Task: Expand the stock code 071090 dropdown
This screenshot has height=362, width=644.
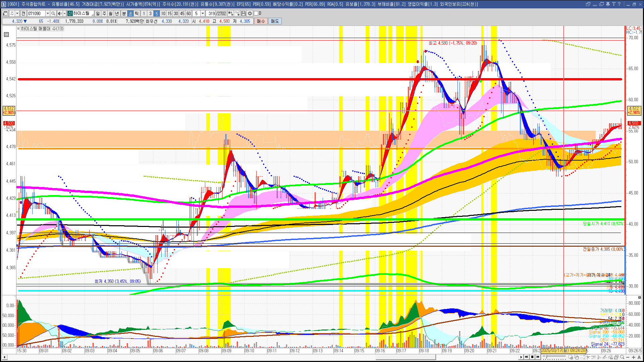Action: pos(48,13)
